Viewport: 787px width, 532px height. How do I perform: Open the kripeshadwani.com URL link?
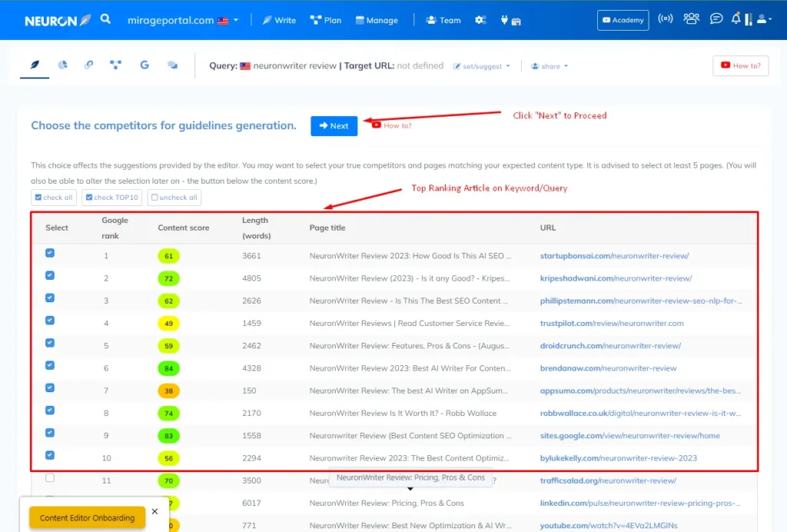click(616, 278)
